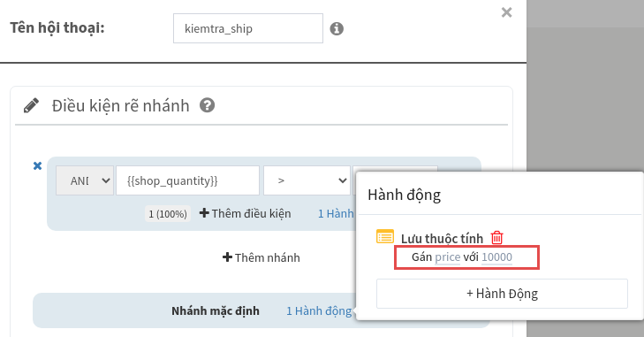Open the info icon beside kiemtra_ship
Image resolution: width=644 pixels, height=337 pixels.
(x=337, y=29)
